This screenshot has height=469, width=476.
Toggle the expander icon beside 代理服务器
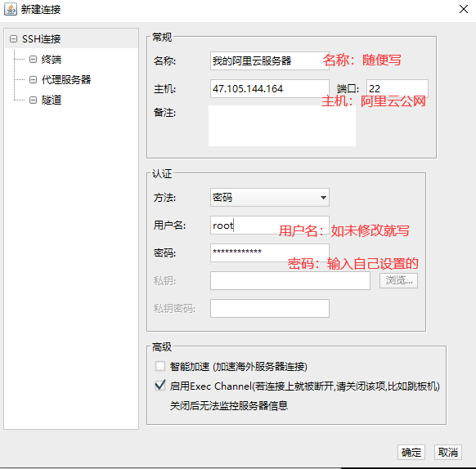coord(33,79)
